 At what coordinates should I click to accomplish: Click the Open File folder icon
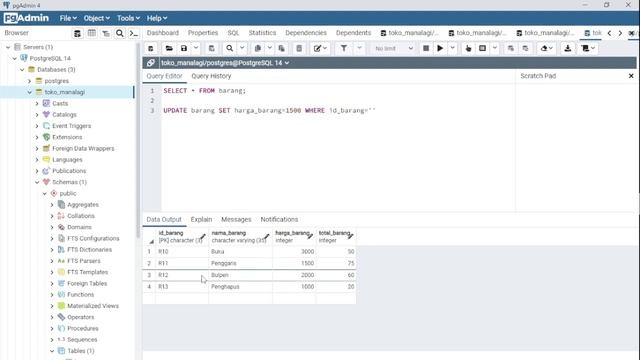[169, 48]
